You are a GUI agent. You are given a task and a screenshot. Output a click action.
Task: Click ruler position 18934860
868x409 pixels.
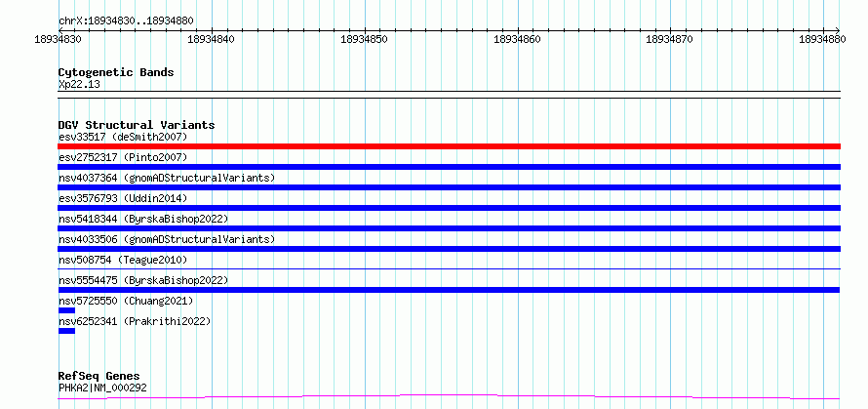(x=517, y=39)
